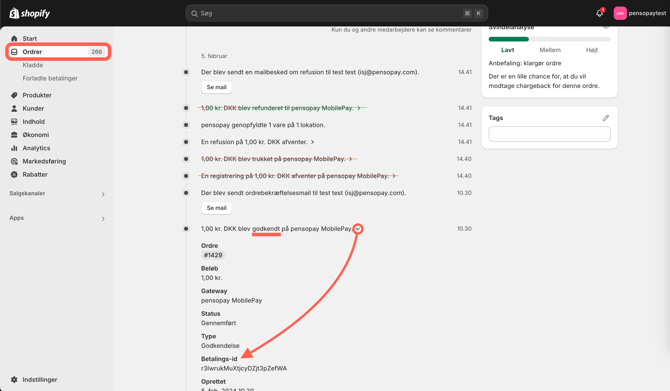Viewport: 670px width, 391px height.
Task: Click the Start home icon
Action: coord(14,38)
